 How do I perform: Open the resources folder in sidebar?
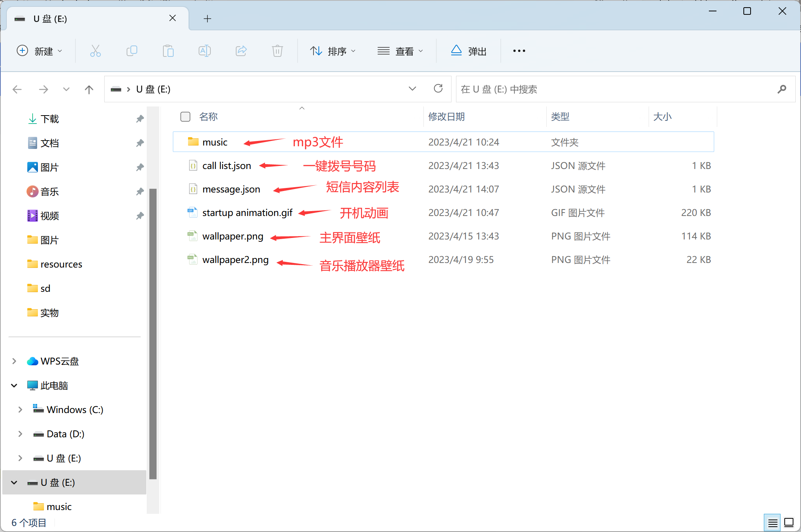[61, 264]
